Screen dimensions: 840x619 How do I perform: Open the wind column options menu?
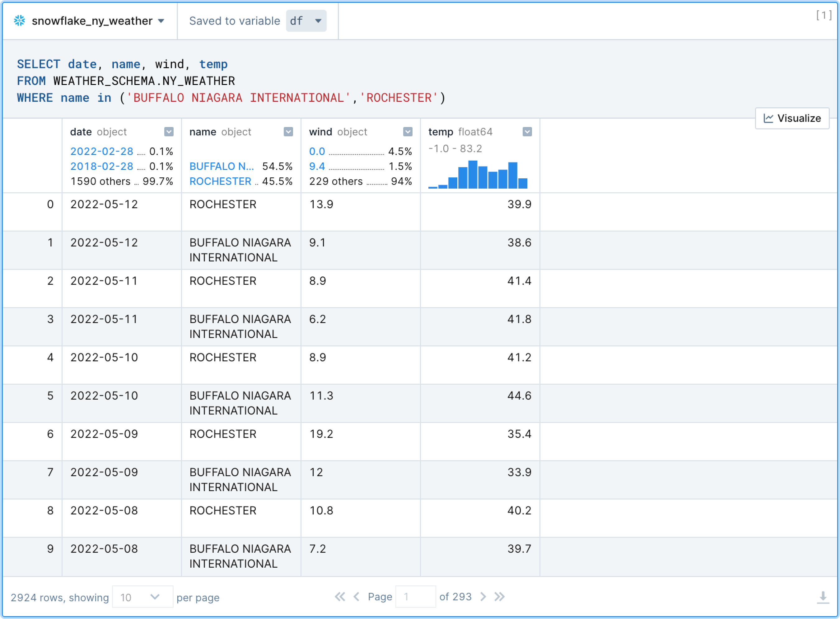tap(408, 132)
